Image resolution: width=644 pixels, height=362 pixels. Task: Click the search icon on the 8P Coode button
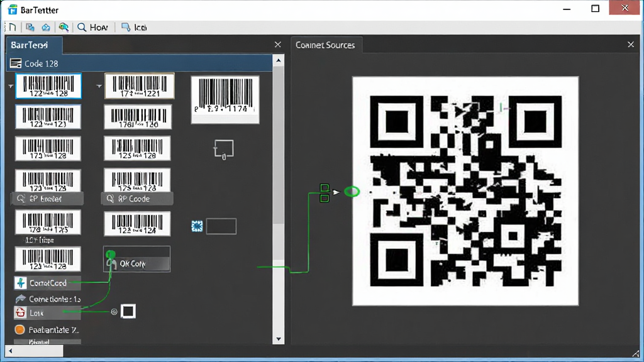[x=110, y=199]
